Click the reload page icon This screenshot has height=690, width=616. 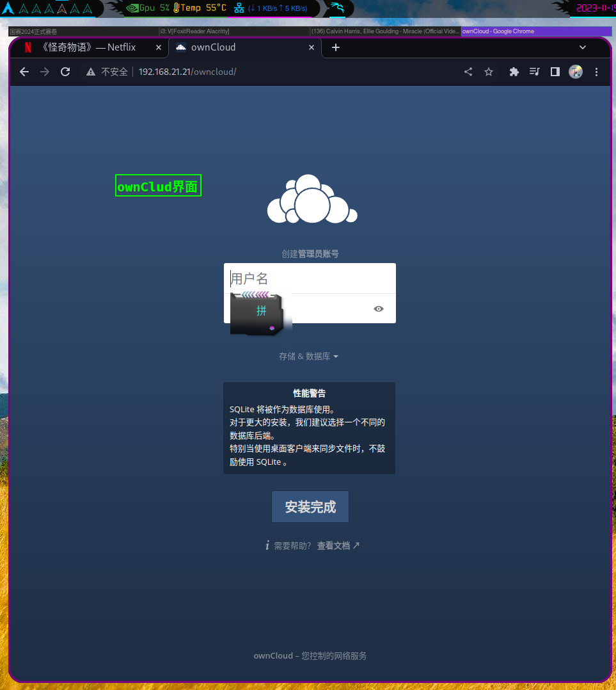(x=65, y=72)
